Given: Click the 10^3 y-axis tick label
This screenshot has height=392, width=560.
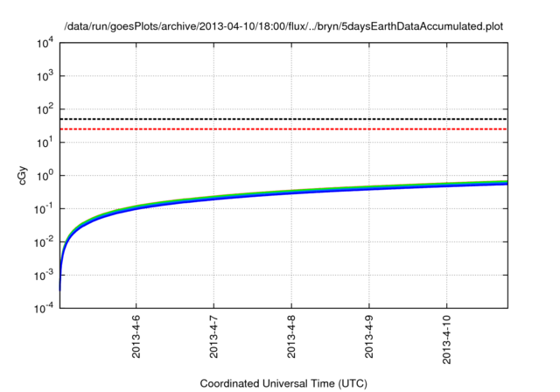Looking at the screenshot, I should (x=45, y=76).
